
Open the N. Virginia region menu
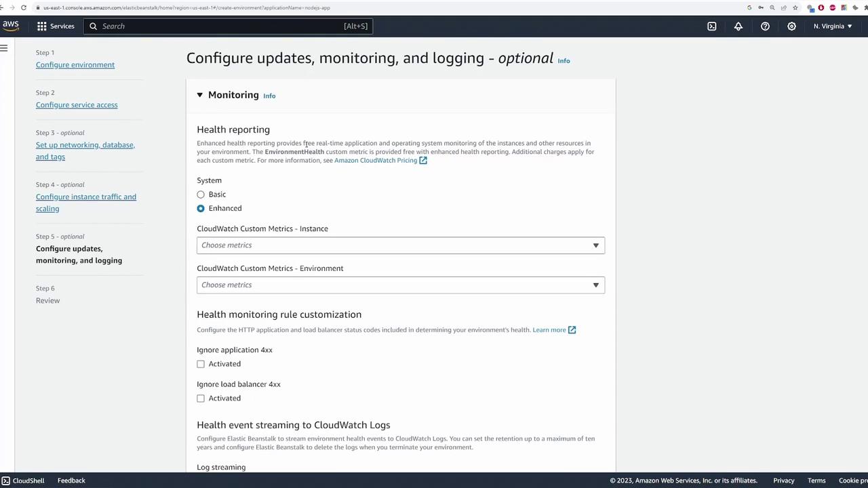pos(833,26)
